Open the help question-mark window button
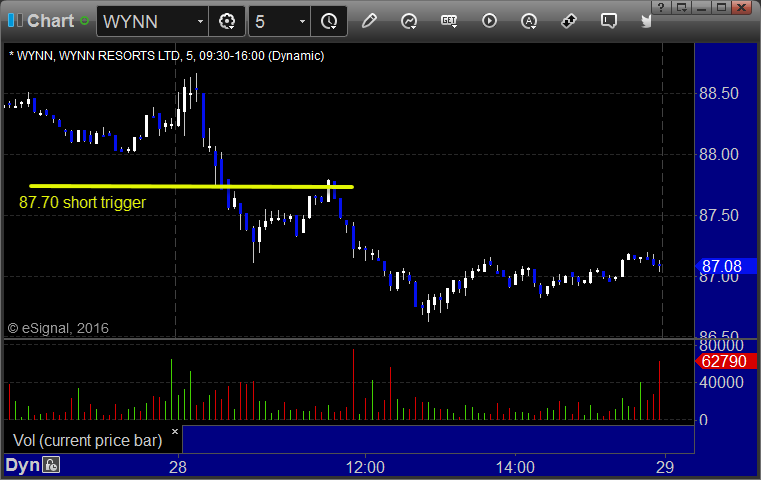The width and height of the screenshot is (761, 480). [661, 7]
